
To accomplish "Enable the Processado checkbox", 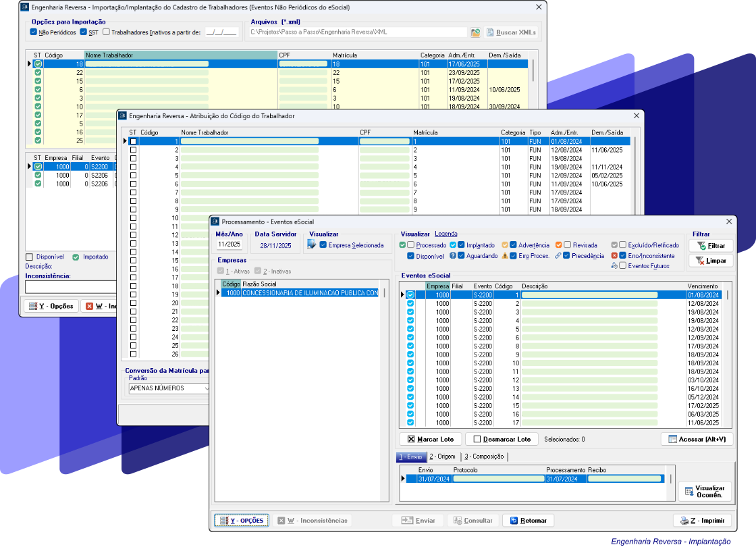I will point(410,245).
